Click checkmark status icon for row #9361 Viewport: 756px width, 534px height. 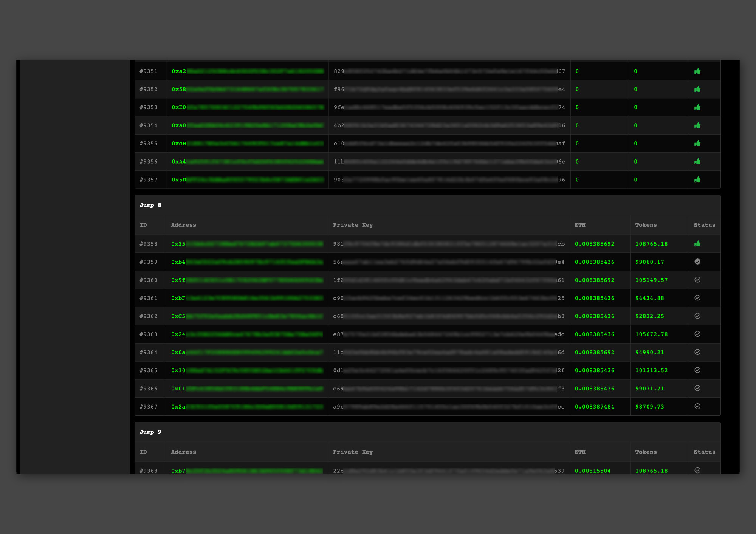coord(697,298)
